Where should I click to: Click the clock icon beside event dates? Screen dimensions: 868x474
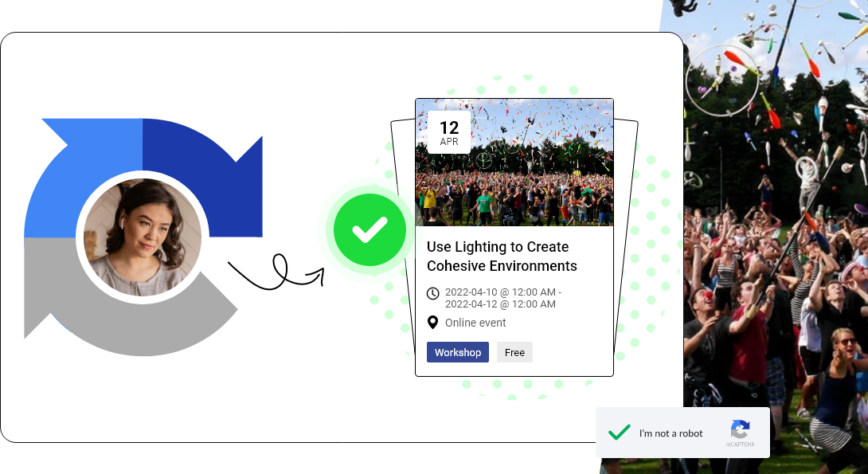point(433,293)
